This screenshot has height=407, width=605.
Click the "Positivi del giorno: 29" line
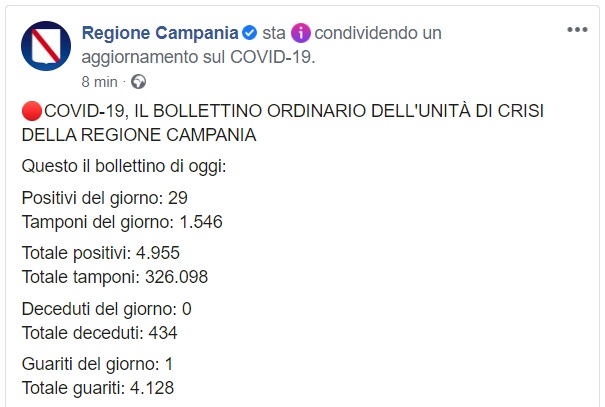[104, 197]
